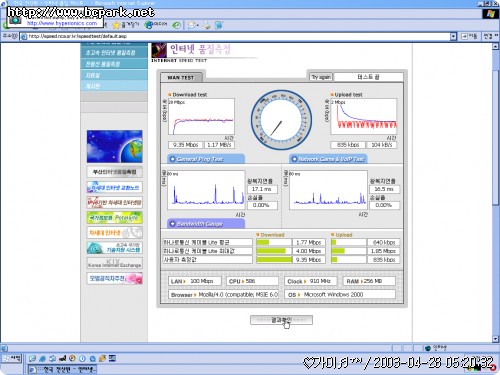Open the IPv6 next-generation internet banner
The image size is (500, 375).
tap(114, 202)
